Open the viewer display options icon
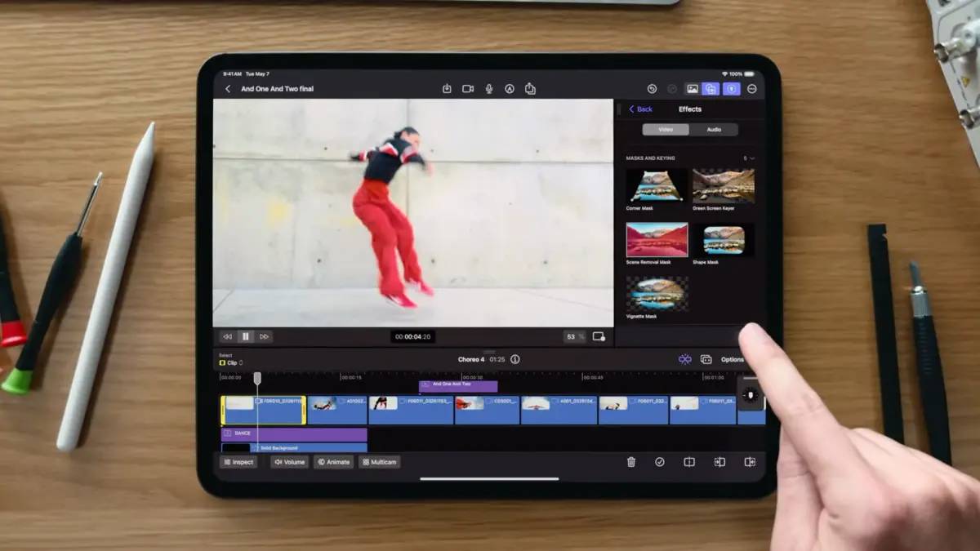Image resolution: width=980 pixels, height=551 pixels. click(599, 336)
